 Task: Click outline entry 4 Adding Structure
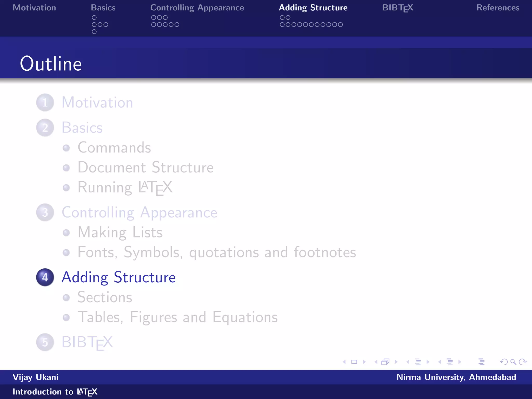point(119,278)
